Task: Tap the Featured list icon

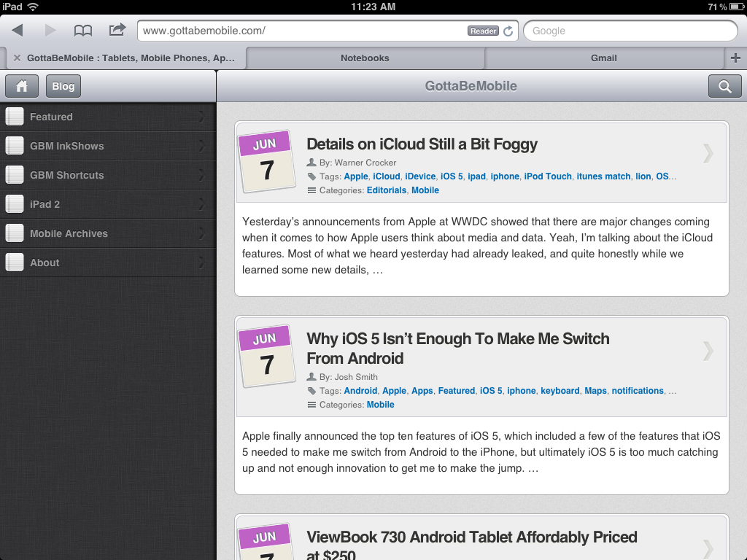Action: [15, 117]
